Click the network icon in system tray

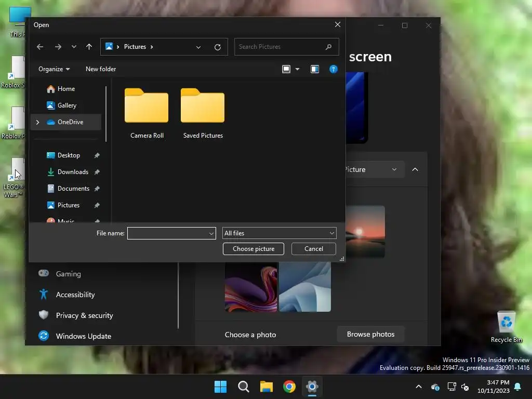(x=451, y=387)
